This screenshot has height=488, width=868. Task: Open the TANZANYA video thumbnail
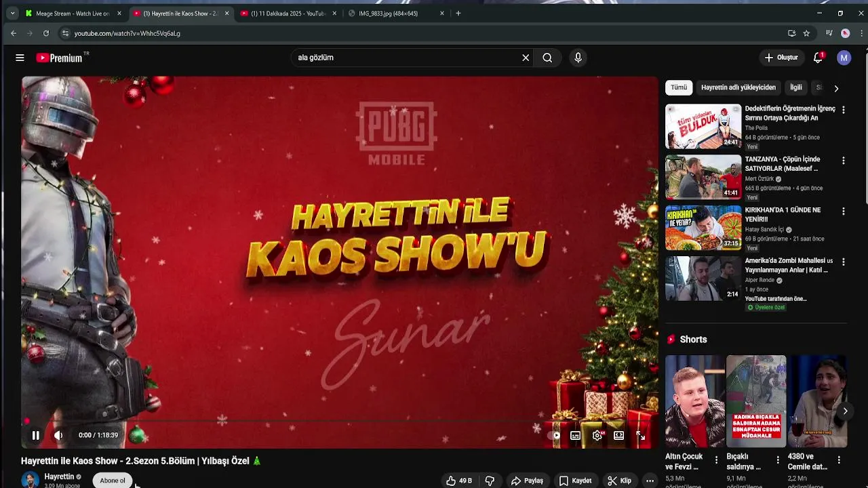[x=703, y=177]
